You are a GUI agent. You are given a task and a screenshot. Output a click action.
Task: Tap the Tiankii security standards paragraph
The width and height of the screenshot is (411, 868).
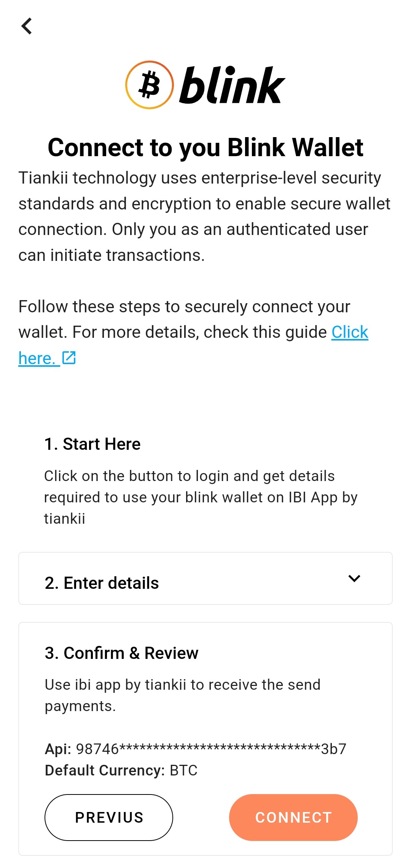(x=204, y=216)
